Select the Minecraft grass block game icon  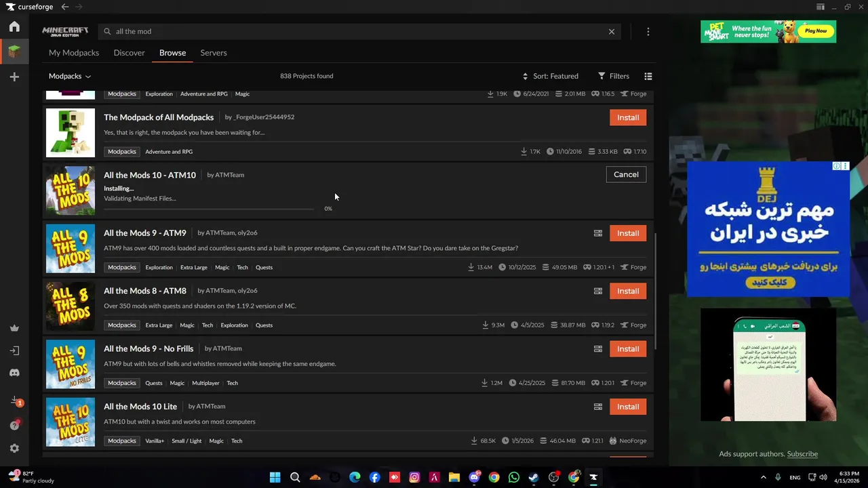click(x=14, y=52)
